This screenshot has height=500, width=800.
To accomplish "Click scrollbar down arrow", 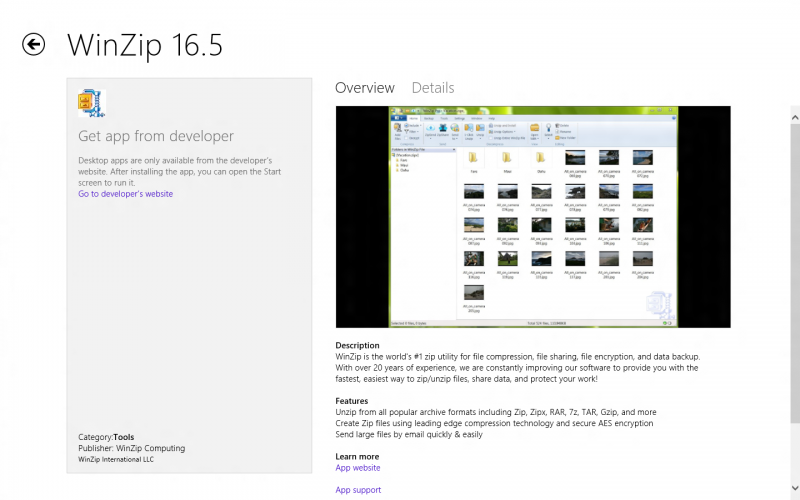I will click(x=795, y=488).
